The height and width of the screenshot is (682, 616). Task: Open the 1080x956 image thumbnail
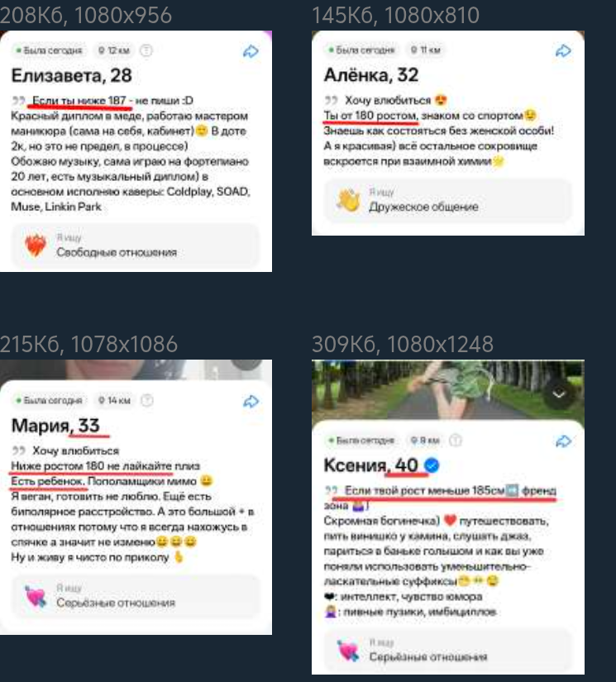pyautogui.click(x=136, y=151)
